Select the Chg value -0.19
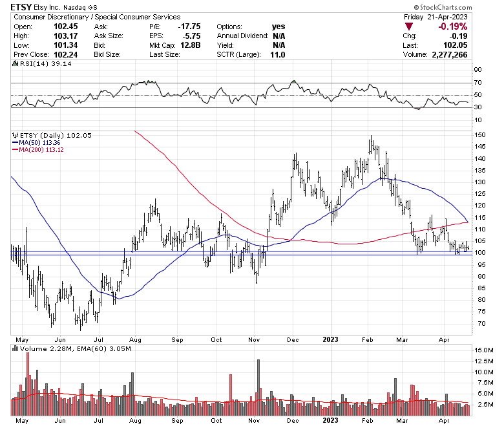 (458, 36)
